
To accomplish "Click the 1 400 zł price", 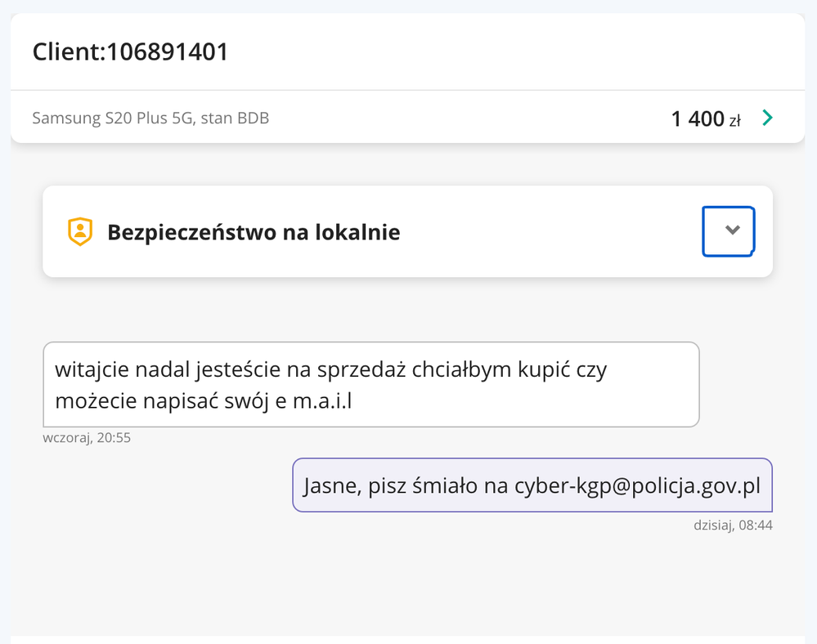I will [x=697, y=119].
